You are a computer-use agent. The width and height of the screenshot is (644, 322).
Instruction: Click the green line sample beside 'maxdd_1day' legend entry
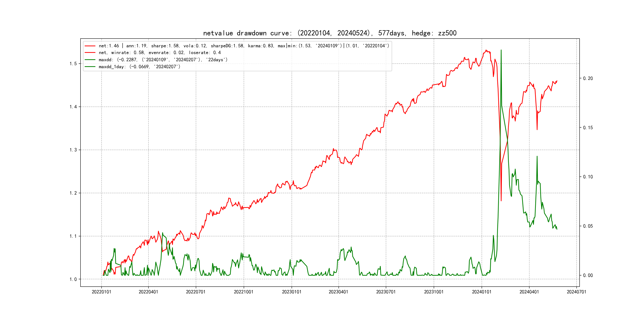tap(90, 67)
